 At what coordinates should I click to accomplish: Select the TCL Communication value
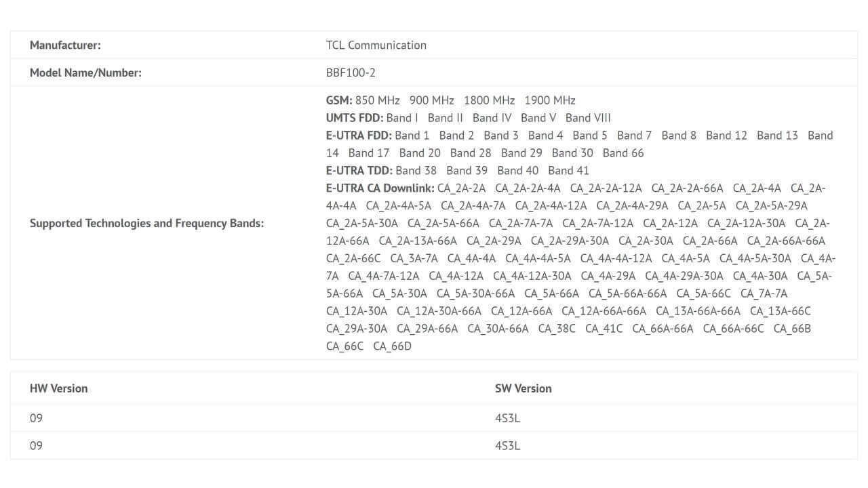pyautogui.click(x=376, y=45)
